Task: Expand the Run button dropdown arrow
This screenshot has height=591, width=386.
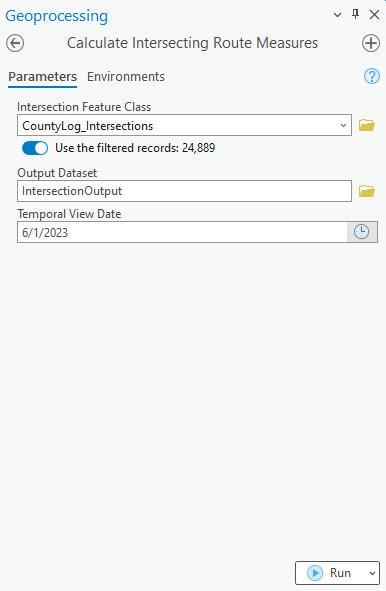Action: coord(372,573)
